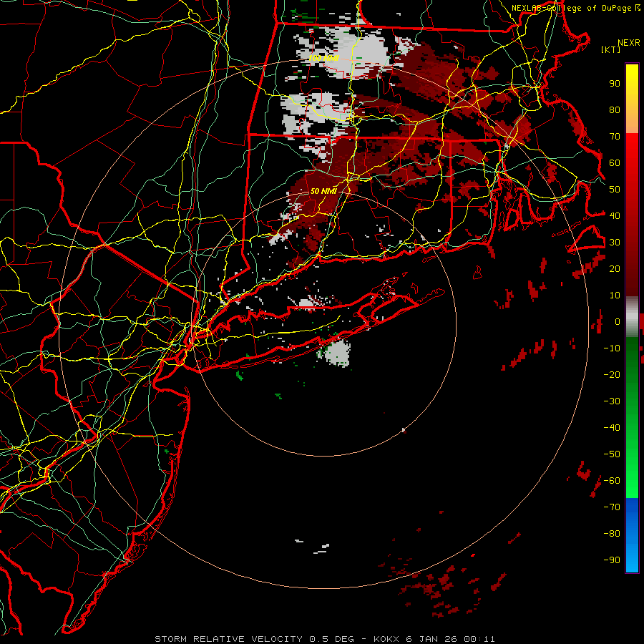Click the STORM RELATIVE VELOCITY title text
This screenshot has height=644, width=644.
pos(228,639)
